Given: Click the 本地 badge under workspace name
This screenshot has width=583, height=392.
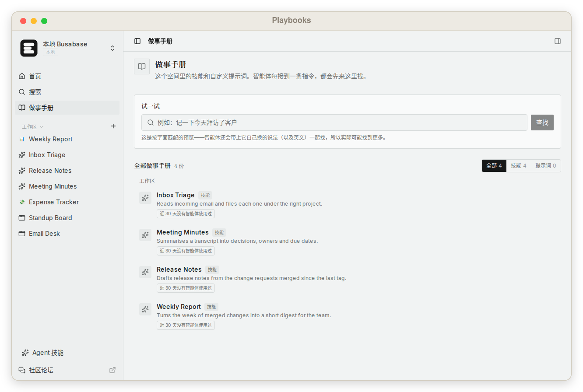Looking at the screenshot, I should 50,52.
